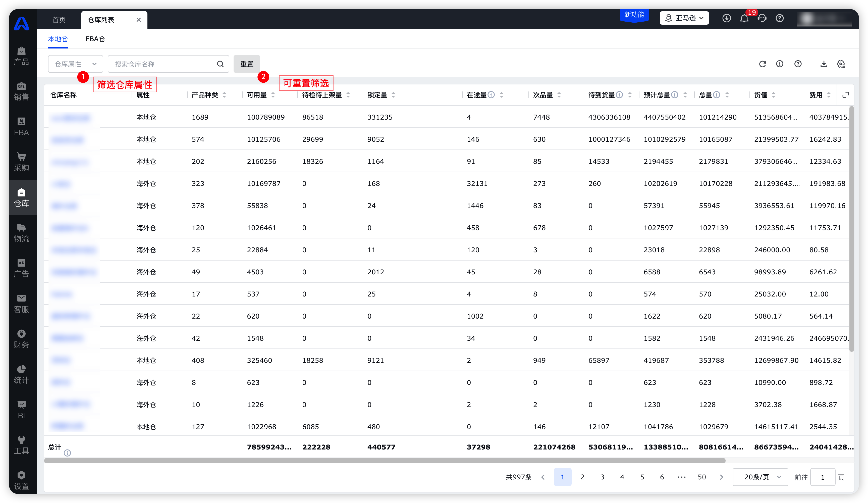This screenshot has height=503, width=868.
Task: Export the warehouse list via download icon
Action: pos(824,64)
